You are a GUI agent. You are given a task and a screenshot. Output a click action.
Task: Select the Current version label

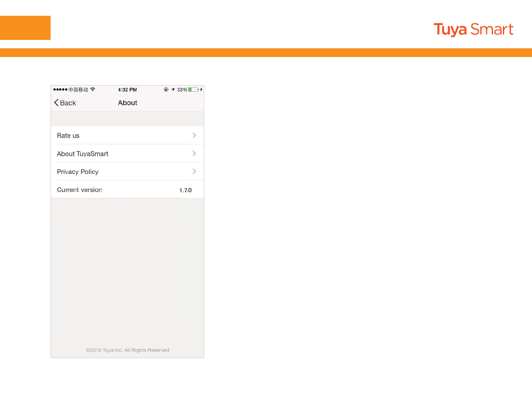point(79,190)
